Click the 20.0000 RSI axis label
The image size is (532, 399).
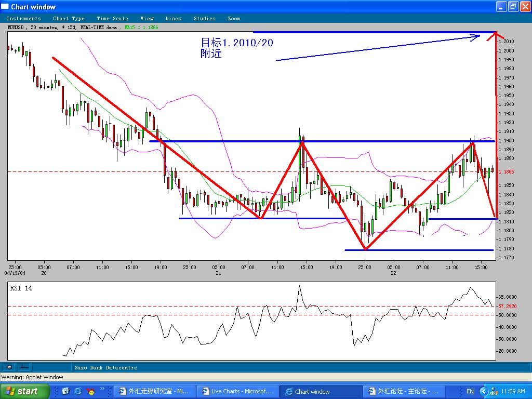(x=507, y=351)
